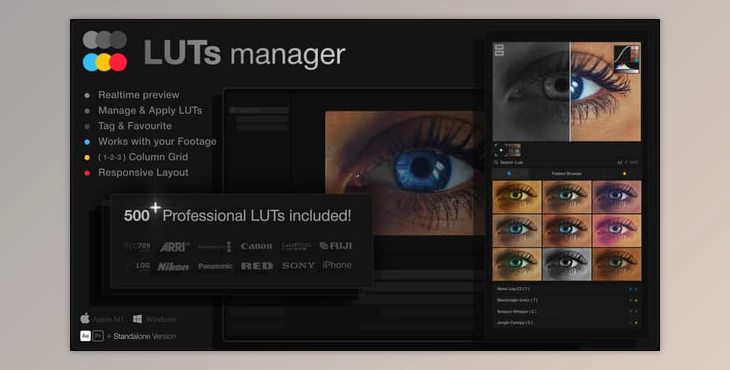Select the blue dot tab
Image resolution: width=730 pixels, height=370 pixels.
509,174
